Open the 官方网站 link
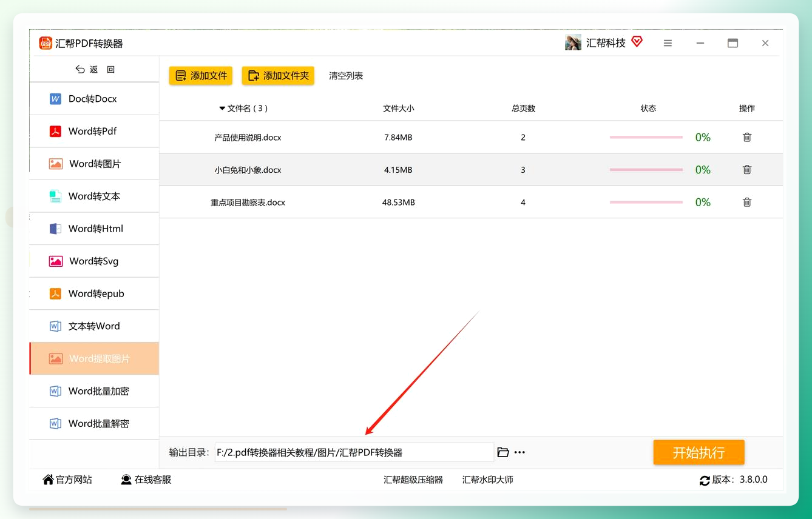The height and width of the screenshot is (519, 812). pyautogui.click(x=67, y=480)
